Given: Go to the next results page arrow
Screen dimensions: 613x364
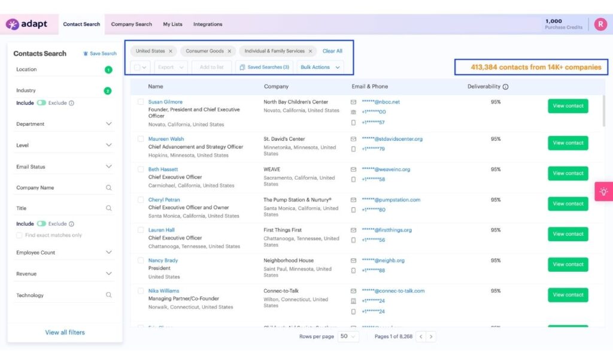Looking at the screenshot, I should [x=431, y=336].
